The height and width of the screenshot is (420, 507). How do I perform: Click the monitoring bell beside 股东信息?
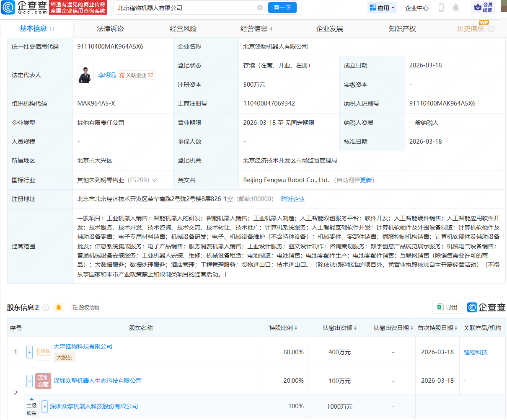[59, 307]
